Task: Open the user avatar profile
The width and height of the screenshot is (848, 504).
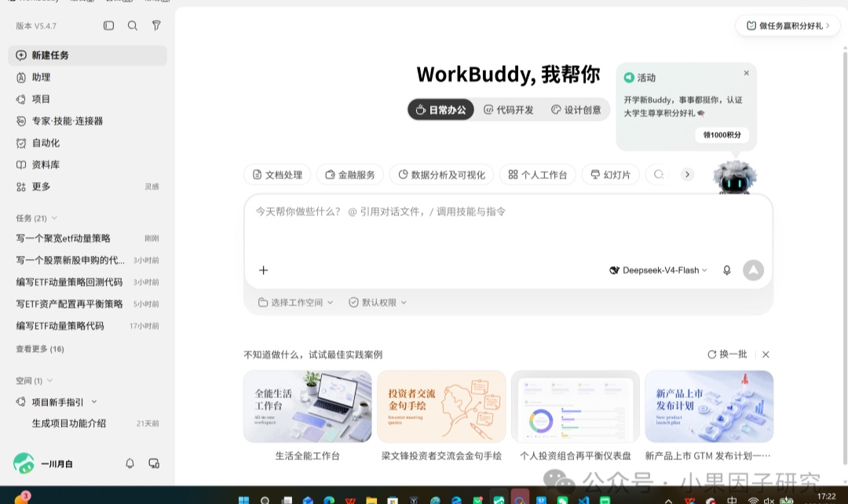Action: [x=24, y=463]
